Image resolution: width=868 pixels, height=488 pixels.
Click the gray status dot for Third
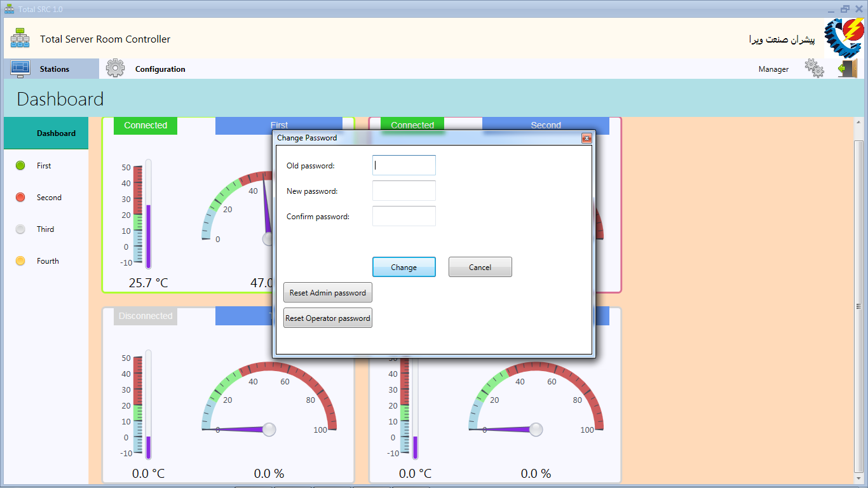point(20,229)
